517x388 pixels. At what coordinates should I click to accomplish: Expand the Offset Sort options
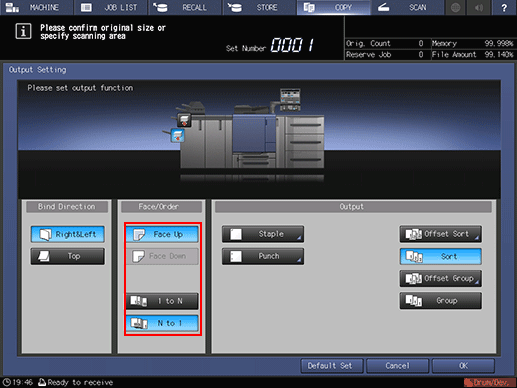pos(441,234)
